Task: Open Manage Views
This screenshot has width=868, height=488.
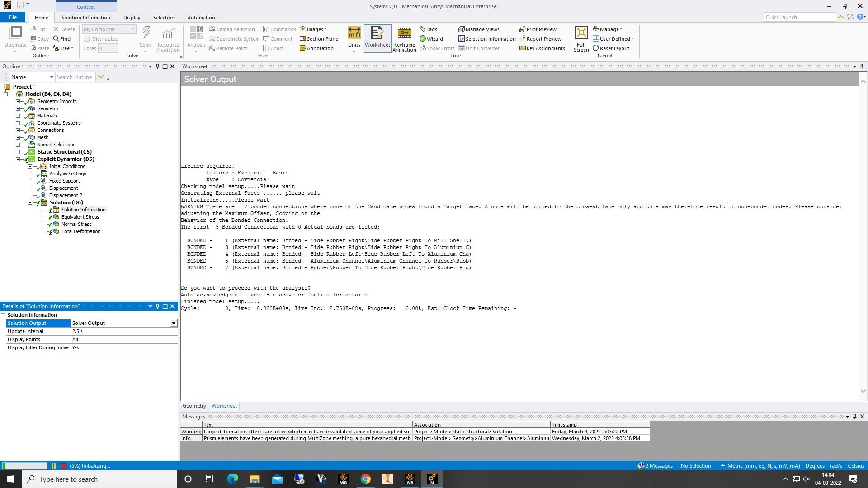Action: coord(479,29)
